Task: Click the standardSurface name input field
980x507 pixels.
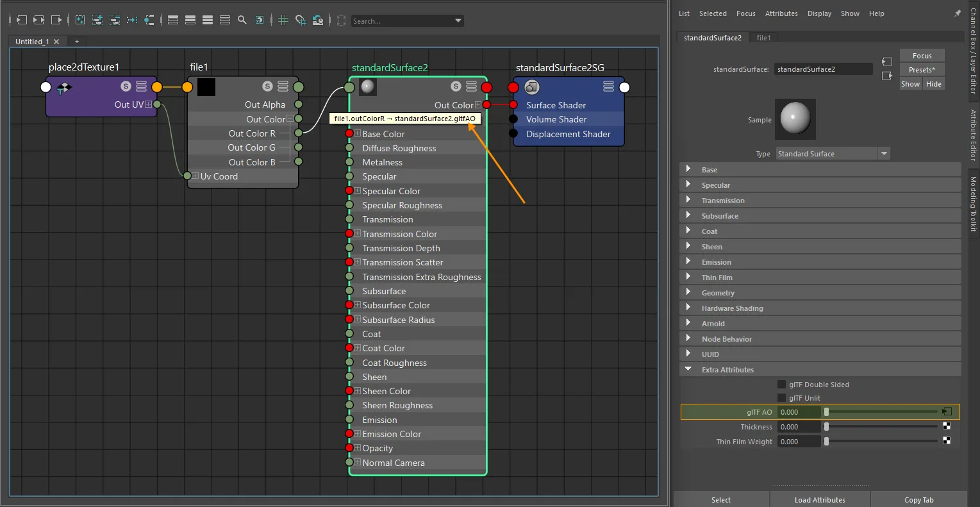Action: (x=823, y=69)
